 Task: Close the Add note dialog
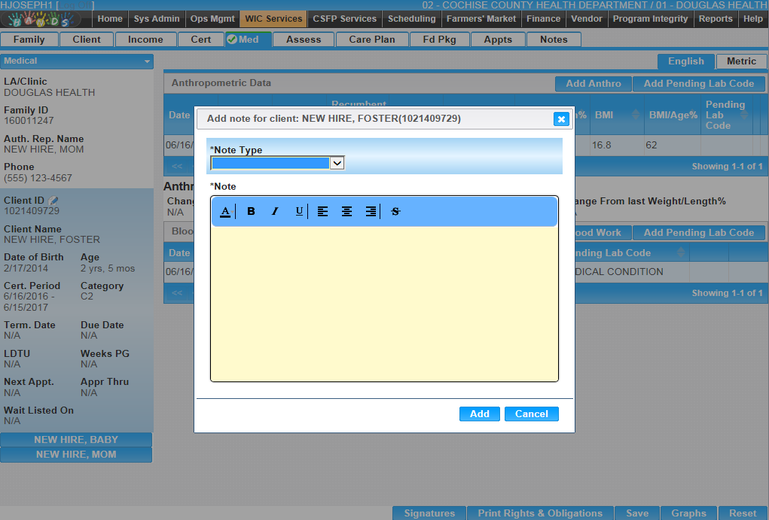(x=561, y=119)
